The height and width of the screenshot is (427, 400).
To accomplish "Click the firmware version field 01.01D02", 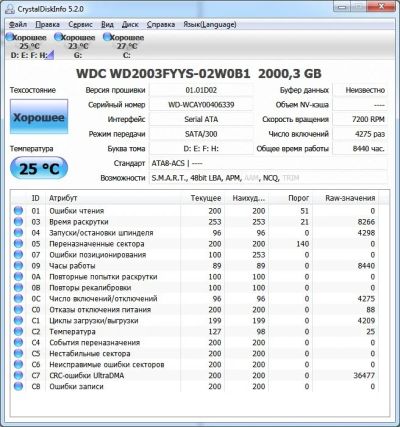I will pyautogui.click(x=201, y=90).
